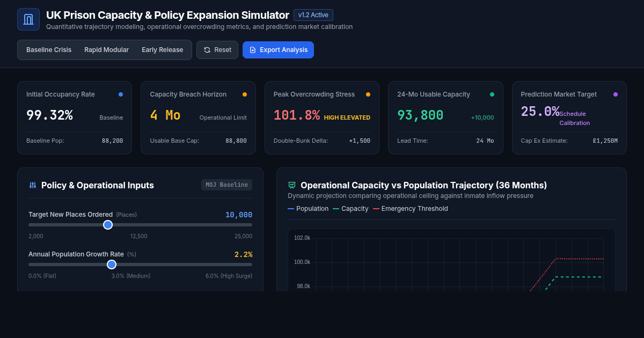This screenshot has height=338, width=644.
Task: Click the 12,500 slider midpoint label
Action: [138, 236]
